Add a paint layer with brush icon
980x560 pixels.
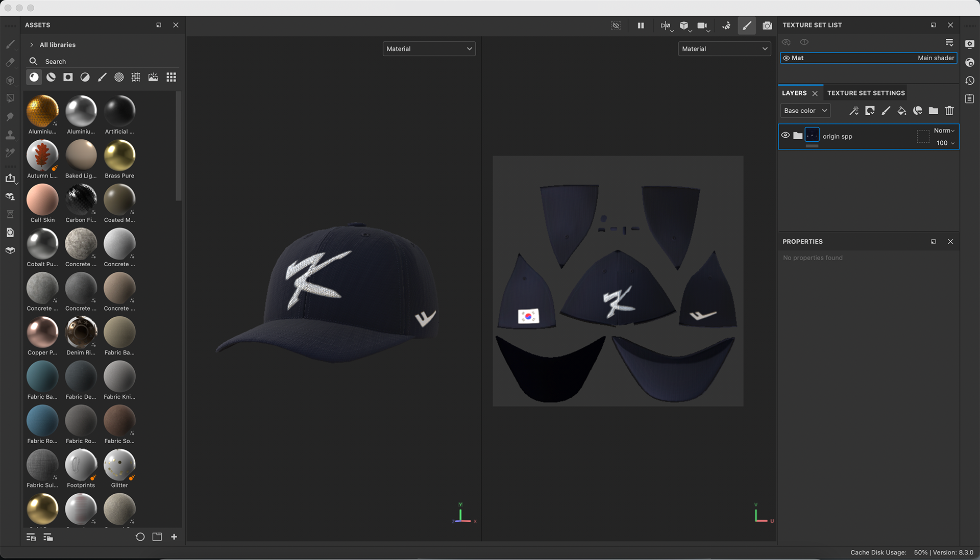886,111
